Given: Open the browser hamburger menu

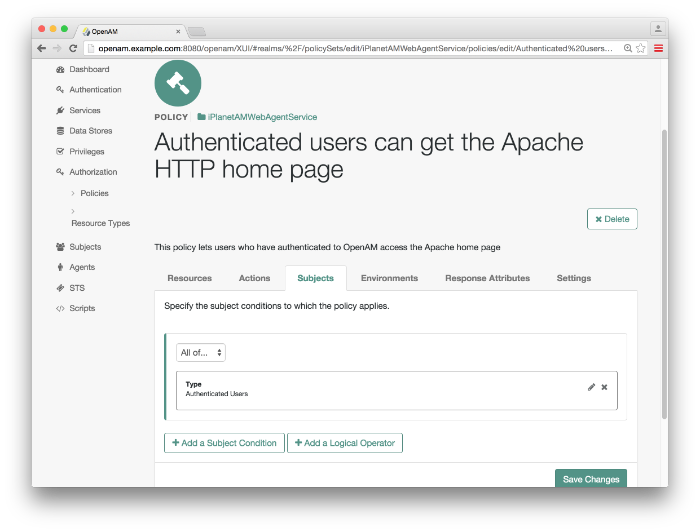Looking at the screenshot, I should pyautogui.click(x=658, y=48).
